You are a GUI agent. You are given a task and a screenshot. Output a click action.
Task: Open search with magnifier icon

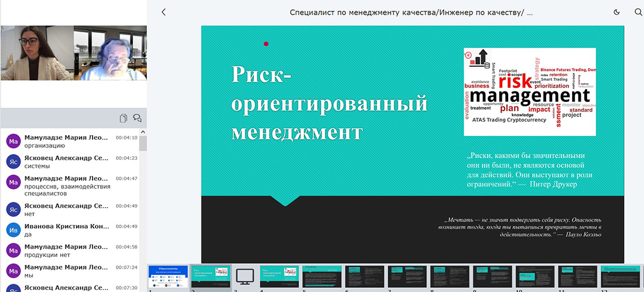[x=638, y=12]
